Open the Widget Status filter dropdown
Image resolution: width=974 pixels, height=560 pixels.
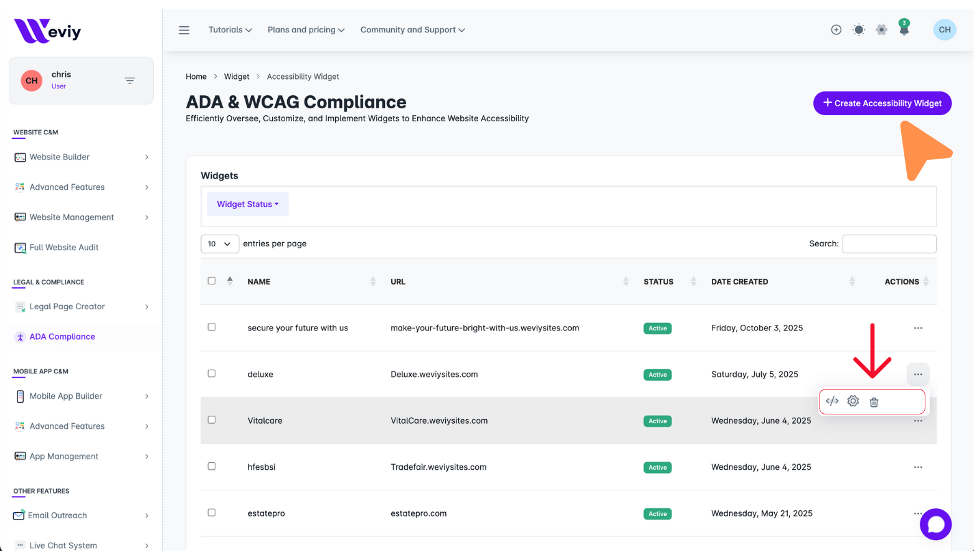pos(248,204)
